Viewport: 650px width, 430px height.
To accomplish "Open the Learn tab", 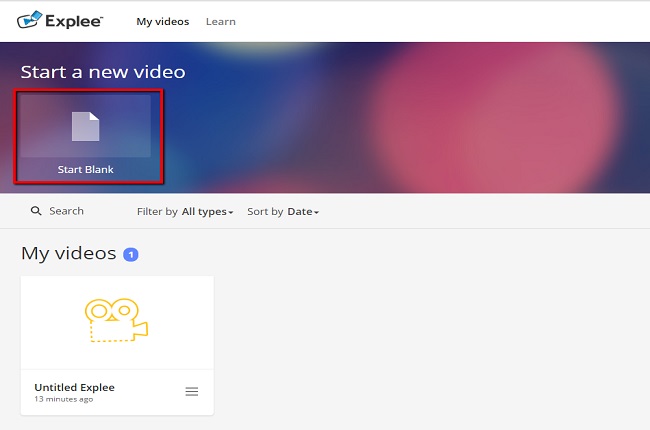I will (220, 21).
